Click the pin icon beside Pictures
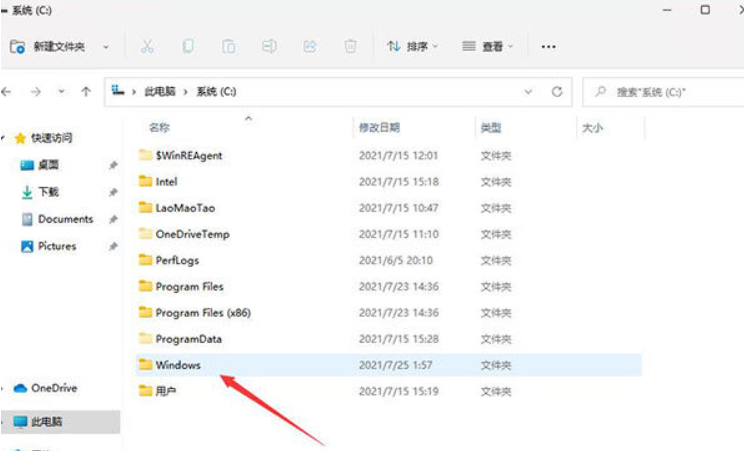This screenshot has height=451, width=744. pyautogui.click(x=113, y=246)
